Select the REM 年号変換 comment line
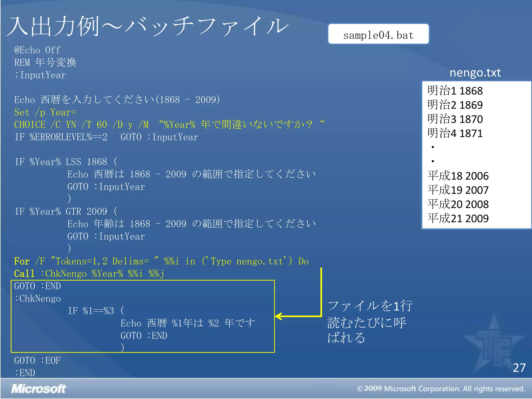The height and width of the screenshot is (399, 532). 45,62
